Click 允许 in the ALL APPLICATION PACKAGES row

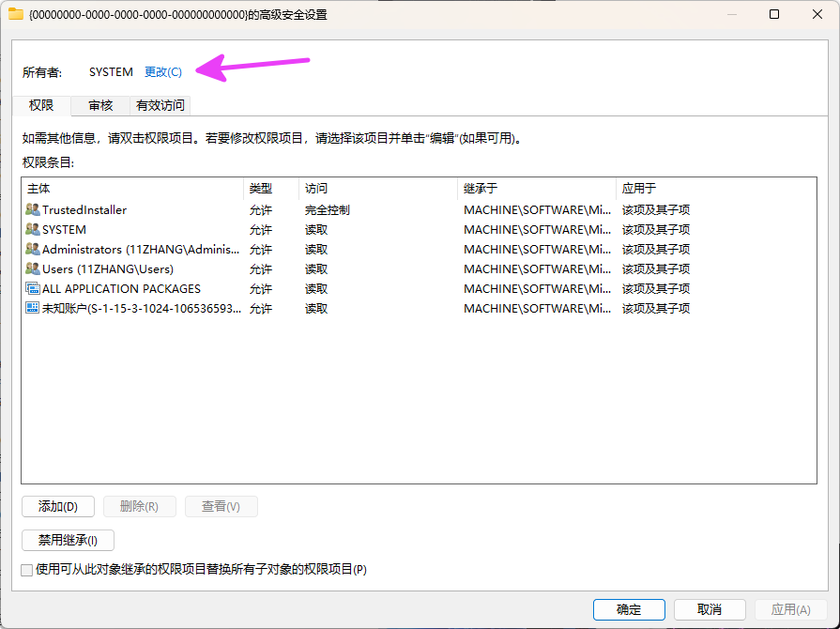coord(261,289)
